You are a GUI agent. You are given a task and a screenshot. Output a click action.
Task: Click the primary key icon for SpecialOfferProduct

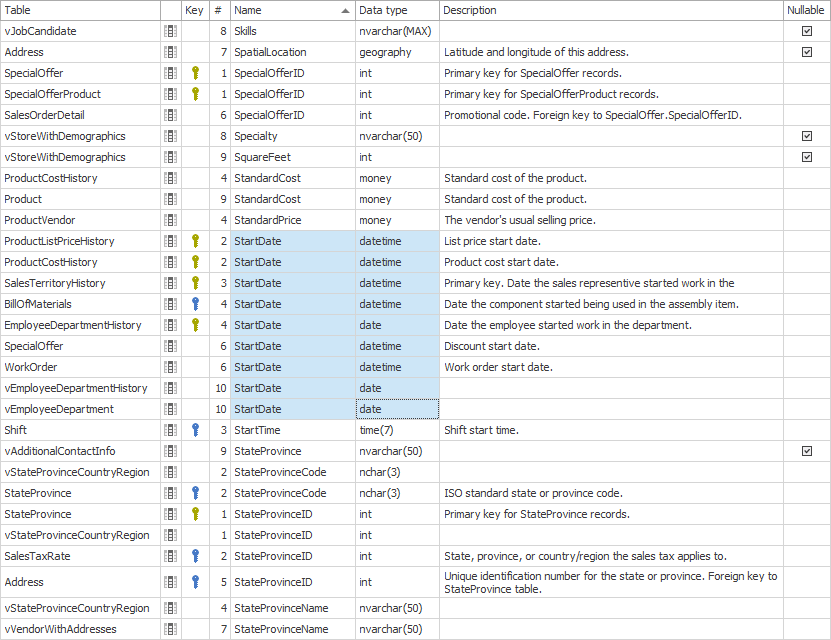coord(196,94)
